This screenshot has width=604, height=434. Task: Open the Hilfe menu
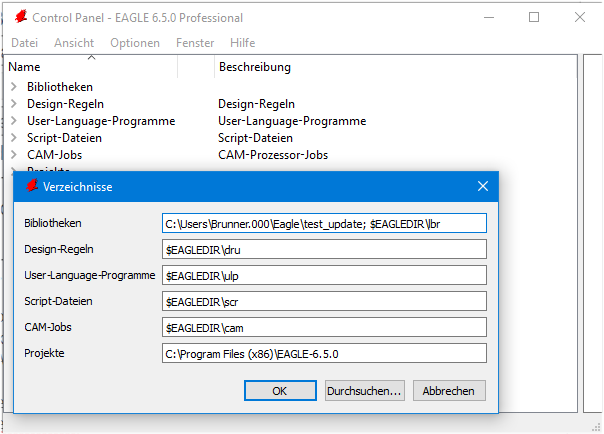tap(243, 43)
